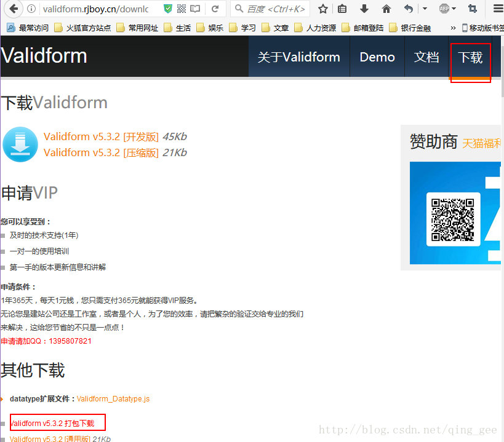Screen dimensions: 504x442
Task: Open the bookmarks list icon
Action: pyautogui.click(x=342, y=9)
